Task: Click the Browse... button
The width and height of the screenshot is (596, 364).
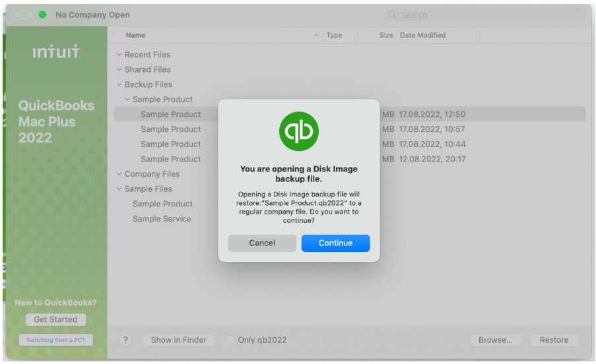Action: point(495,340)
